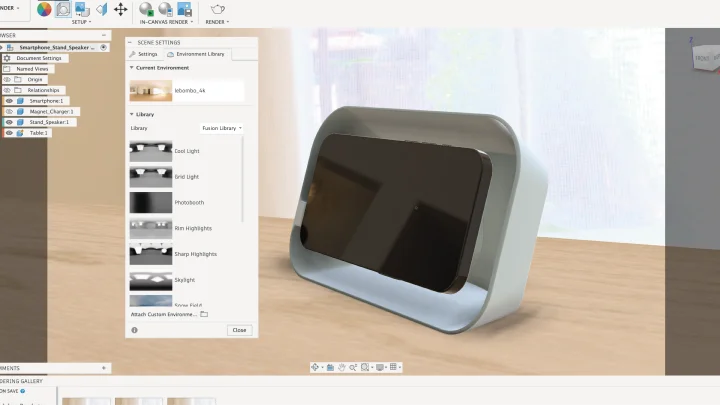Open the Grid and Snaps icon

click(394, 367)
